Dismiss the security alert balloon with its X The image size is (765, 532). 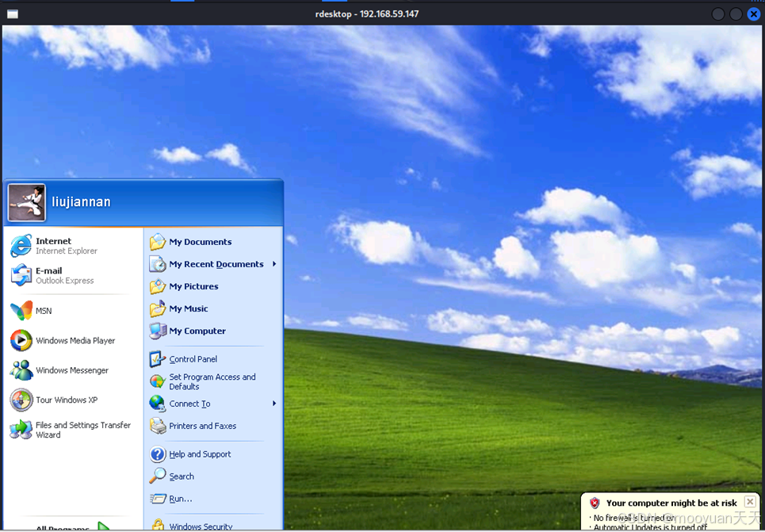(750, 501)
